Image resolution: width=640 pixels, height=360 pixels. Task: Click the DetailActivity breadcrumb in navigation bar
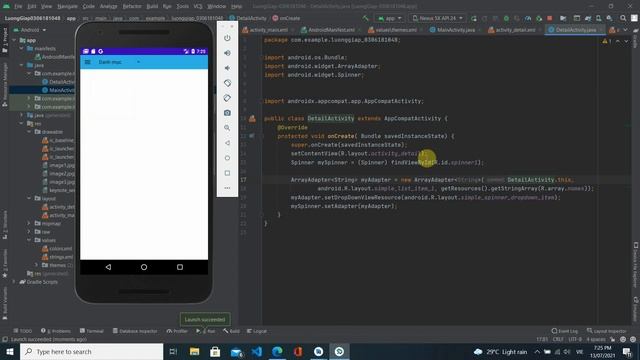pyautogui.click(x=248, y=18)
